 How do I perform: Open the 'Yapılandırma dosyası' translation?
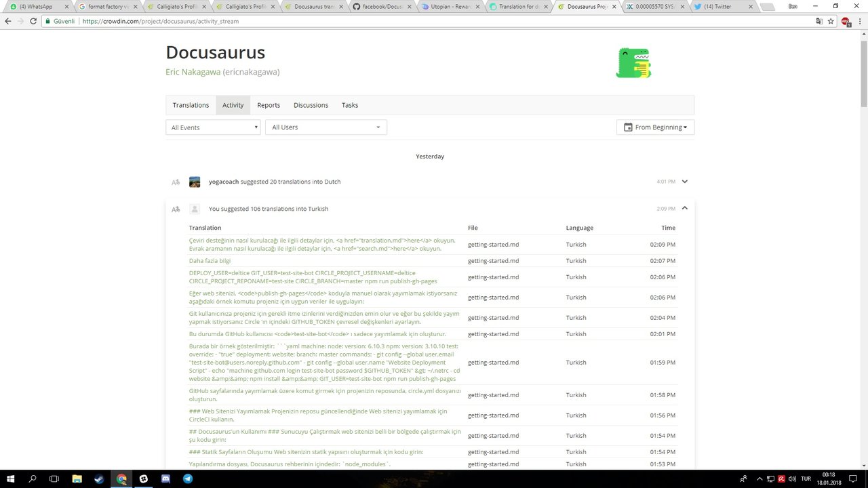click(x=290, y=464)
